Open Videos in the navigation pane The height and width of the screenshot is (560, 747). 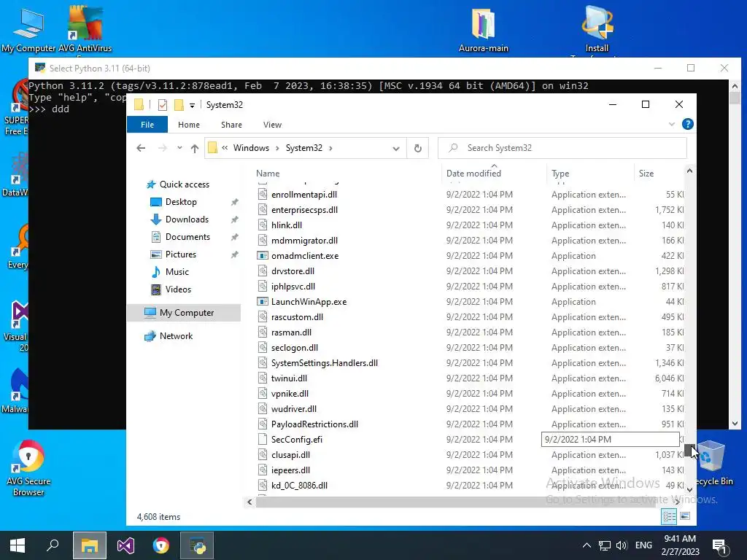[x=178, y=289]
